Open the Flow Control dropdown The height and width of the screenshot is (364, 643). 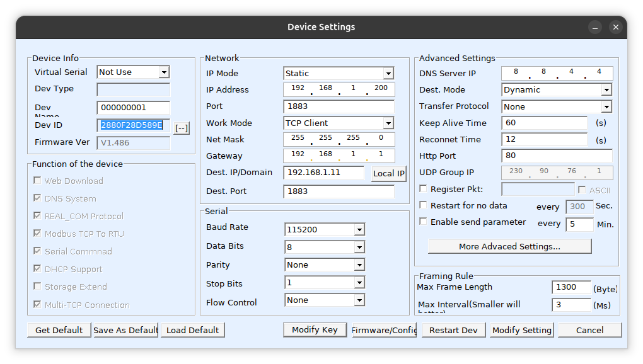point(325,300)
